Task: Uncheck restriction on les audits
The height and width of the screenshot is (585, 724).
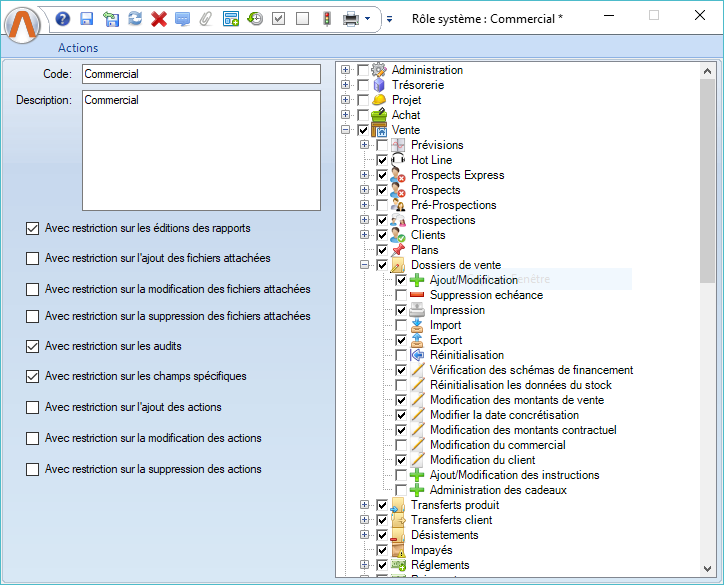Action: (33, 347)
